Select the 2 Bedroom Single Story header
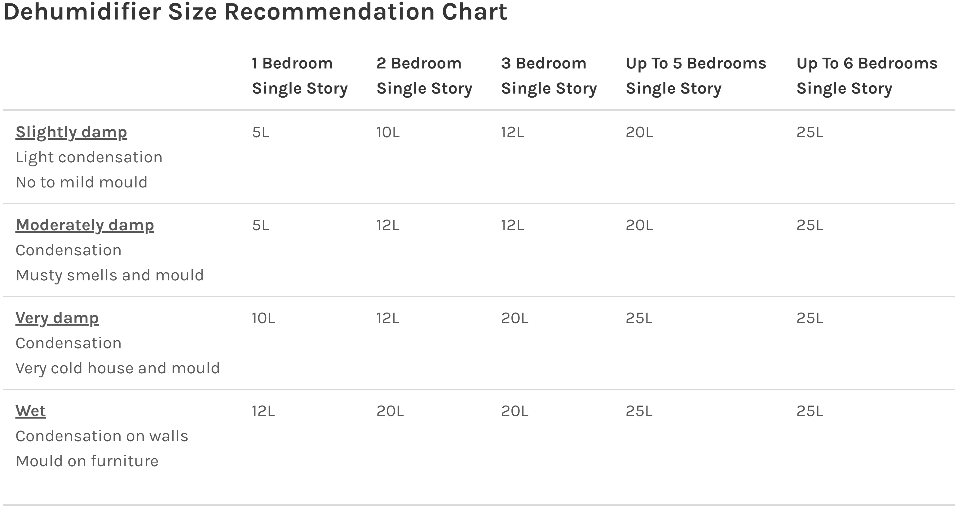 [x=424, y=76]
